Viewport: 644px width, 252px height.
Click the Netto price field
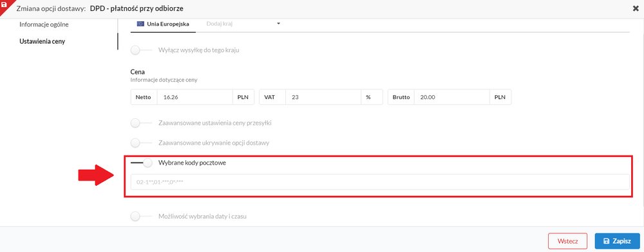[194, 98]
